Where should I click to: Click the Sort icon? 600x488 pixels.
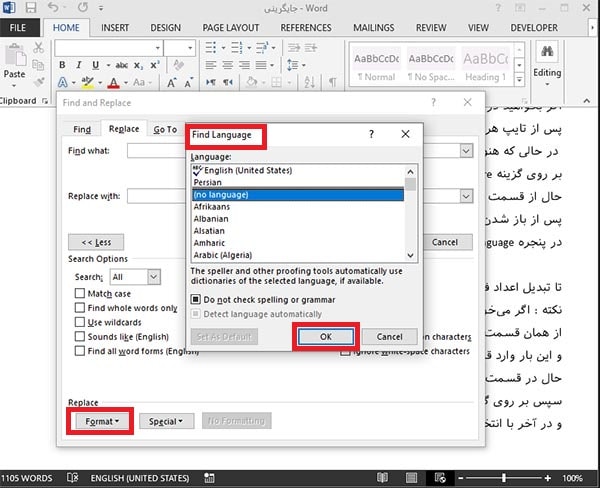[309, 82]
